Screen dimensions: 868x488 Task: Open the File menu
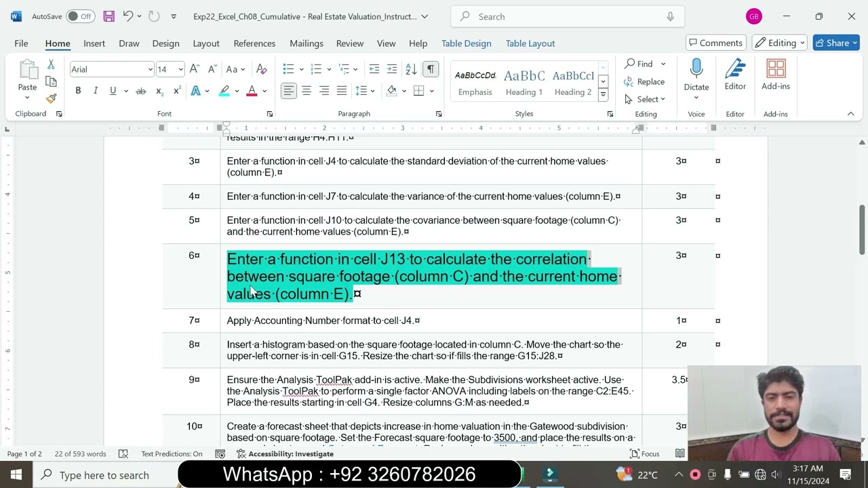pos(21,43)
